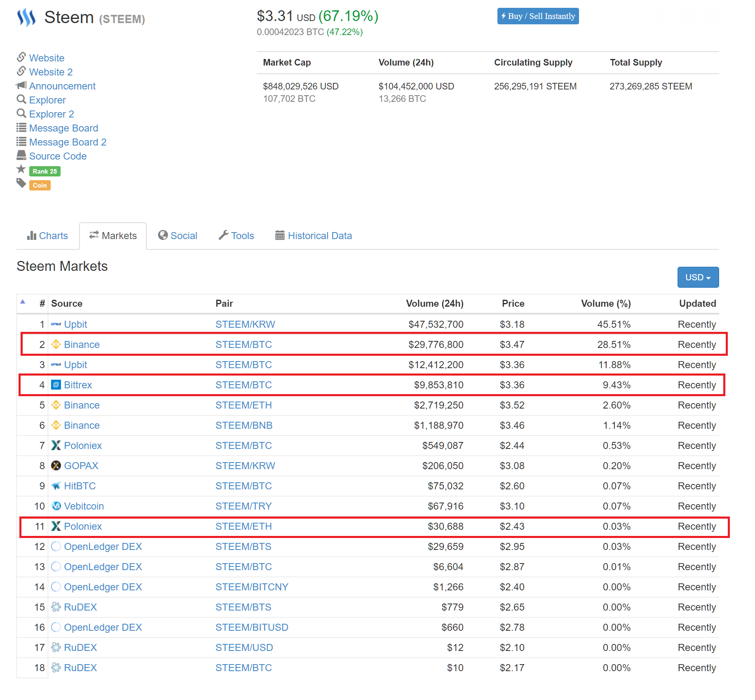Open STEEM/BNB pair link
This screenshot has height=700, width=755.
click(244, 425)
